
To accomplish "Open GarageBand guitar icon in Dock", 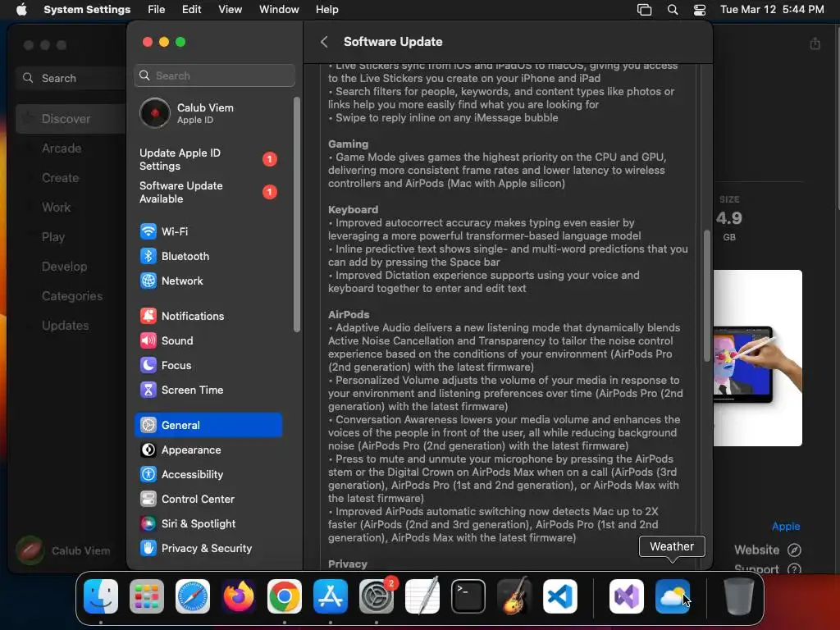I will pyautogui.click(x=514, y=596).
